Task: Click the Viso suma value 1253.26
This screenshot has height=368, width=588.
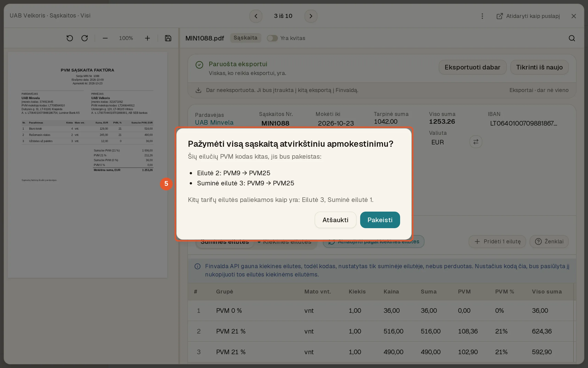Action: (442, 121)
